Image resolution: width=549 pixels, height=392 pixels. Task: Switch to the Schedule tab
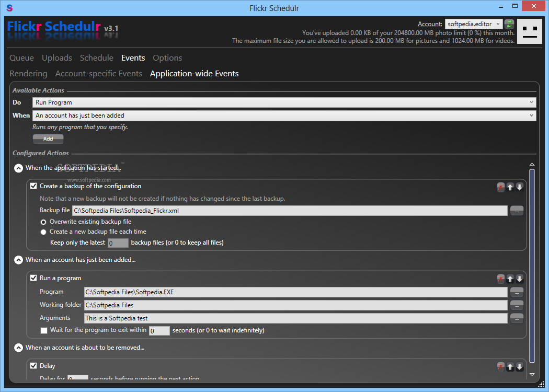[97, 57]
